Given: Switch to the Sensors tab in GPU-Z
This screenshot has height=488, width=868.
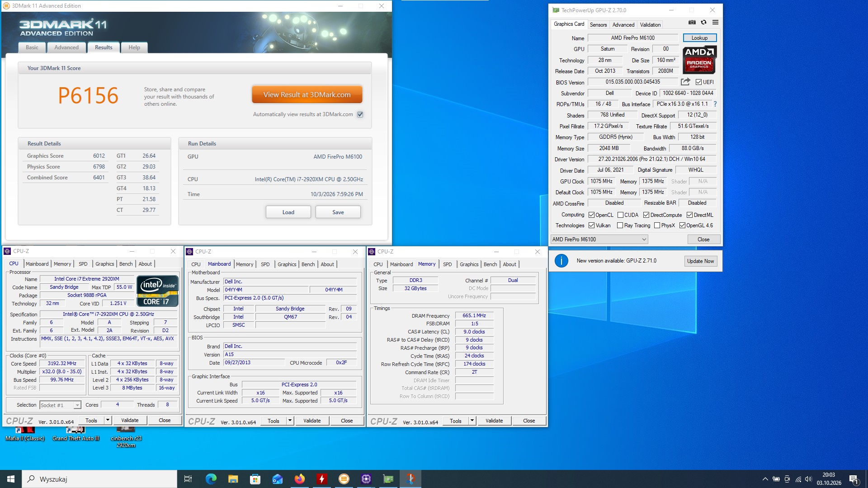Looking at the screenshot, I should coord(598,25).
